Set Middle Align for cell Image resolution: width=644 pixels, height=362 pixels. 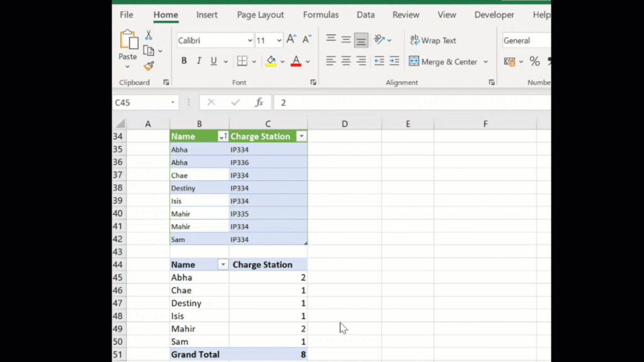click(346, 40)
